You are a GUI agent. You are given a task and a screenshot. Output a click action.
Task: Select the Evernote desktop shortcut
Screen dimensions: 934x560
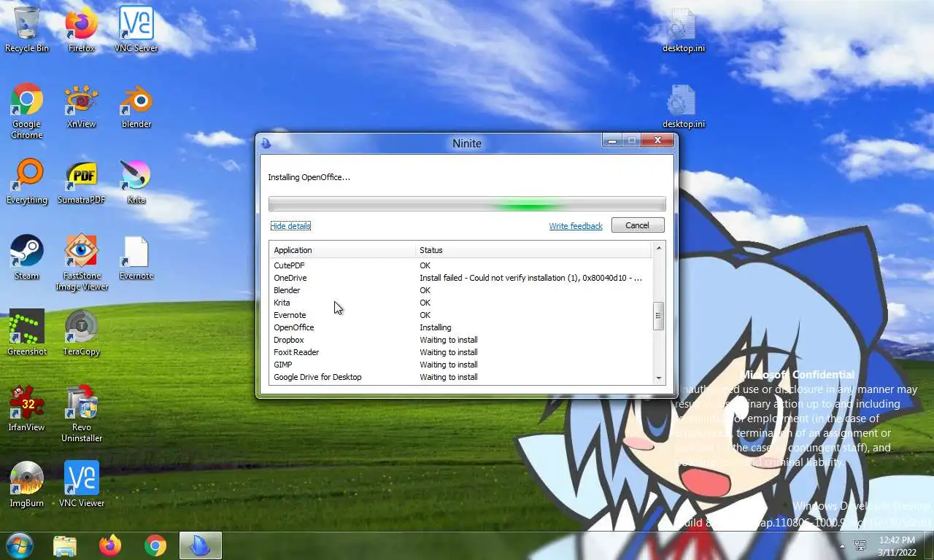(136, 257)
